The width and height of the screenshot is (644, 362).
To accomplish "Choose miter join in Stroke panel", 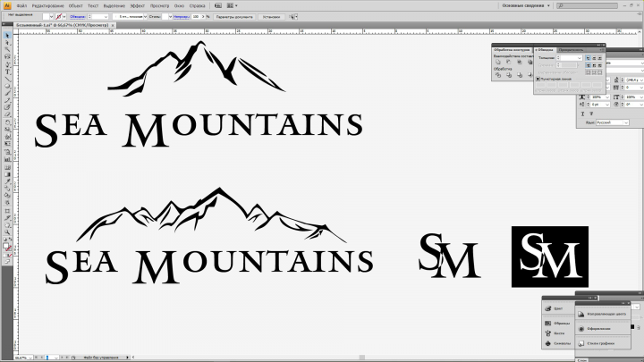I will click(x=589, y=65).
